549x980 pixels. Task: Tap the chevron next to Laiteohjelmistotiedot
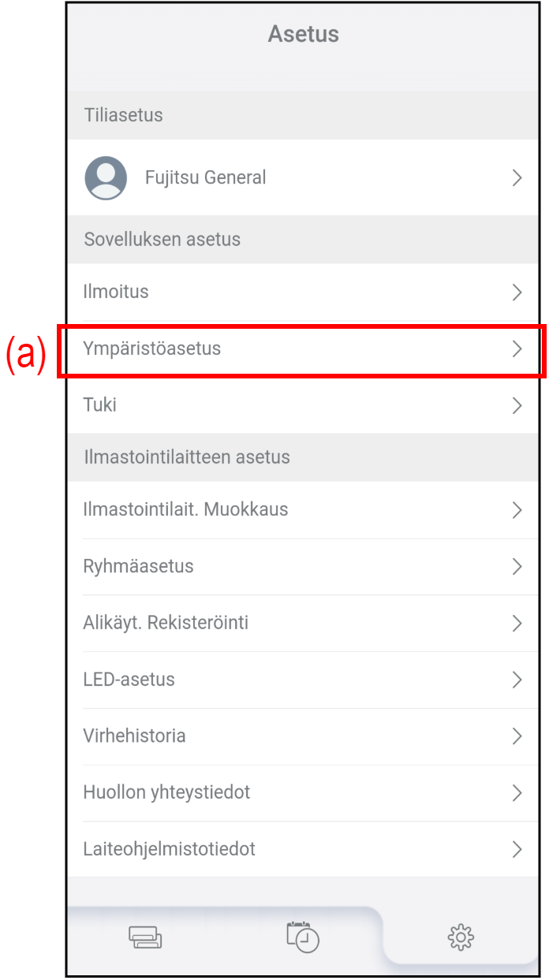[x=517, y=850]
